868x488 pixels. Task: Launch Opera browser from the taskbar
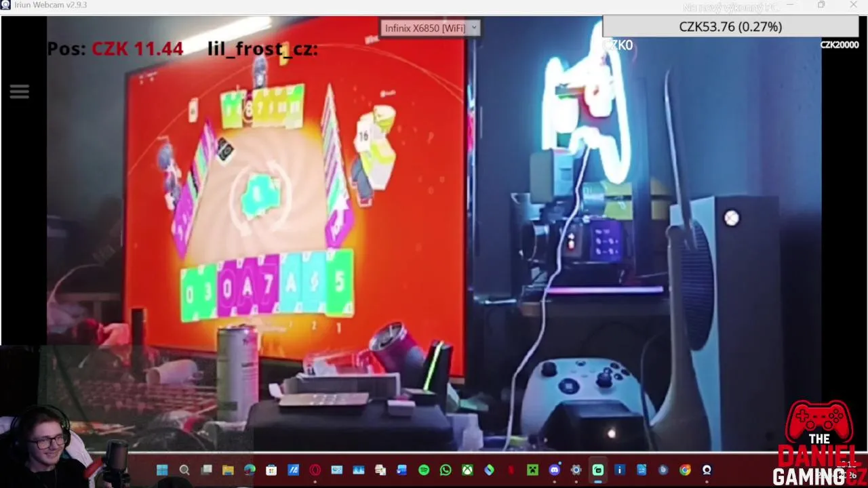tap(315, 470)
